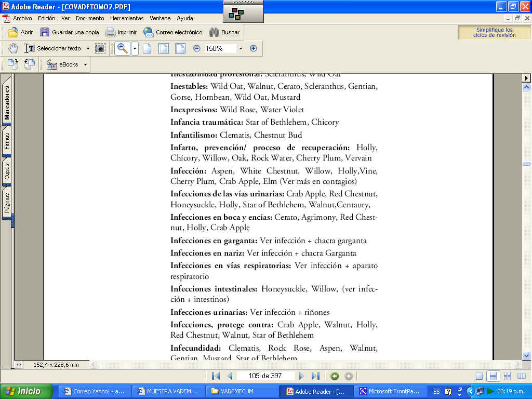Open zoom percentage dropdown arrow
The image size is (532, 399).
(x=241, y=48)
